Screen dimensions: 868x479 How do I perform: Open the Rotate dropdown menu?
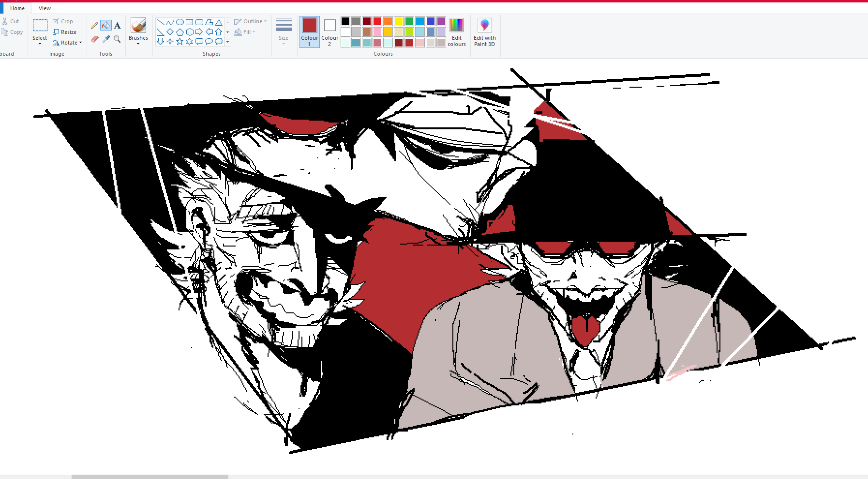pos(67,43)
